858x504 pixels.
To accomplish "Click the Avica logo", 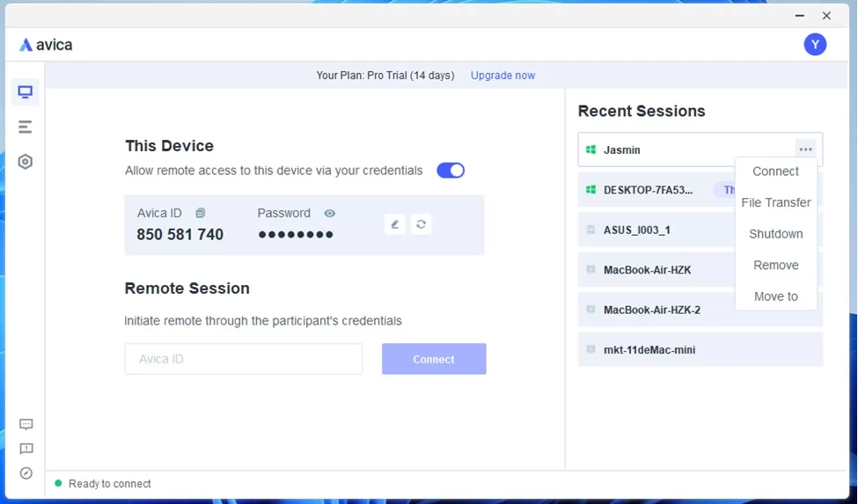I will pos(46,45).
